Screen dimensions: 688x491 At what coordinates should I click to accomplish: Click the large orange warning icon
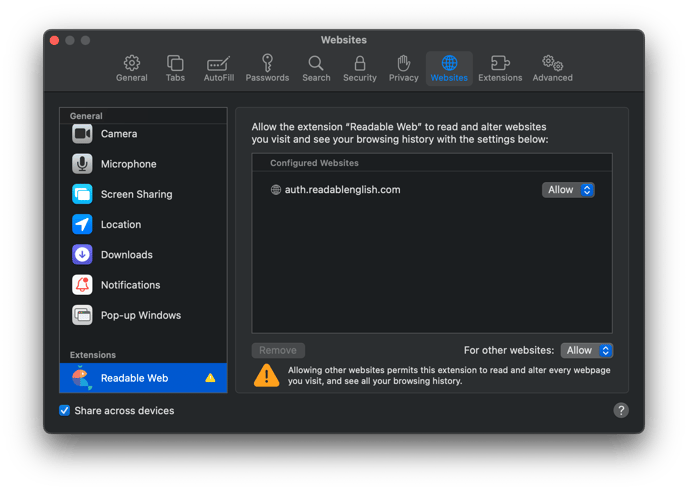(266, 376)
